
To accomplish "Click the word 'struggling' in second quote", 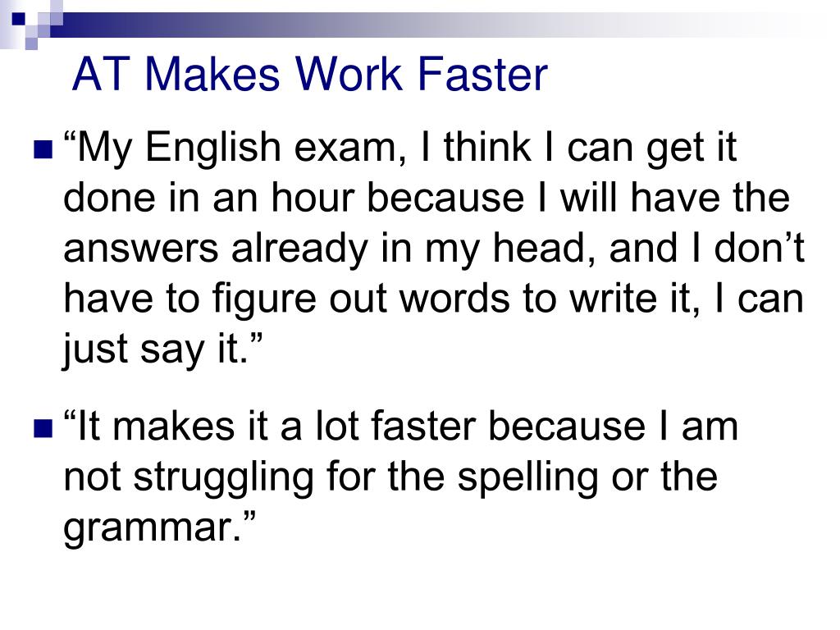I will pos(223,478).
